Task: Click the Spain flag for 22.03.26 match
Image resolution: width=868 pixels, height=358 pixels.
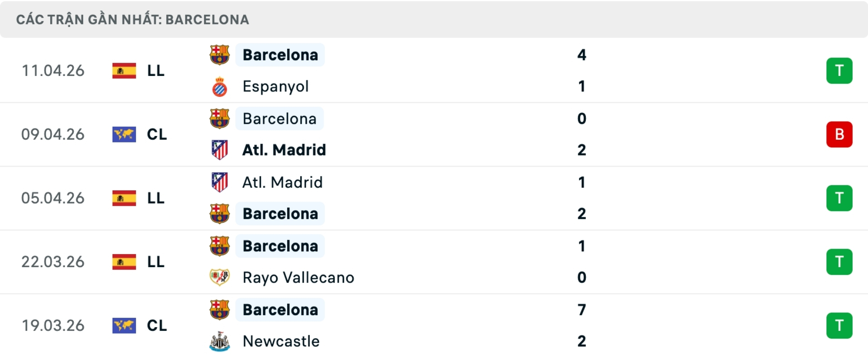Action: coord(124,262)
